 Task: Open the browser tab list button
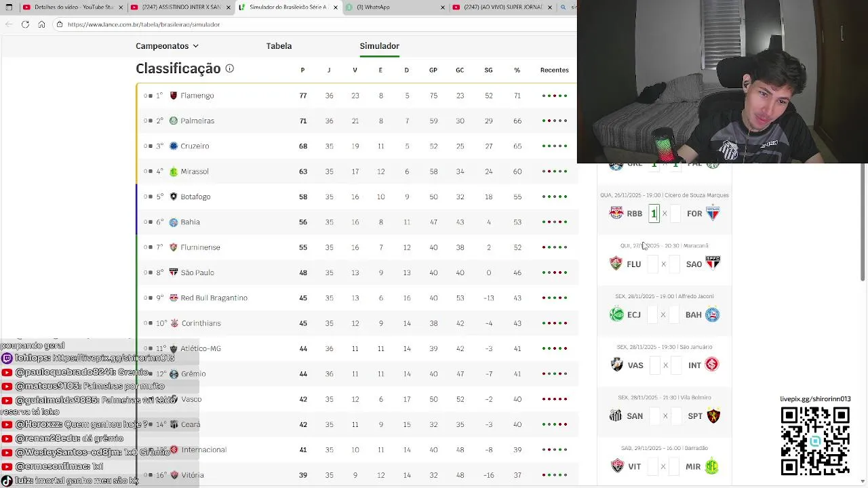[x=9, y=7]
